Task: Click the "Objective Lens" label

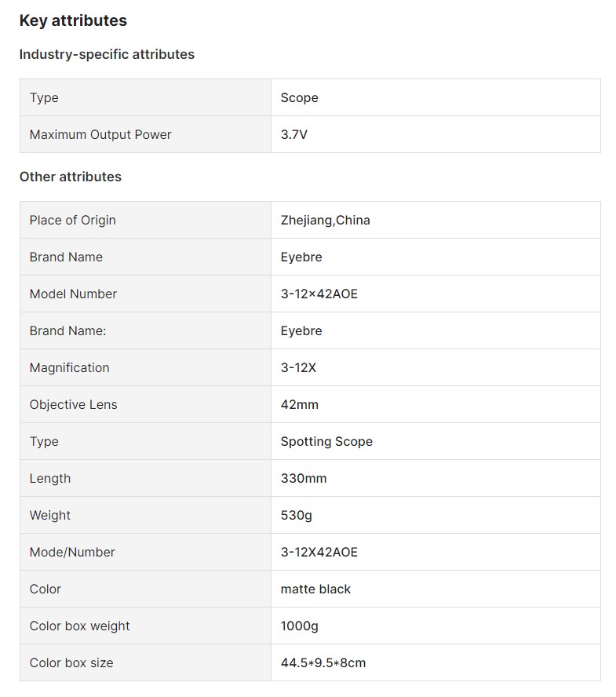Action: point(73,404)
